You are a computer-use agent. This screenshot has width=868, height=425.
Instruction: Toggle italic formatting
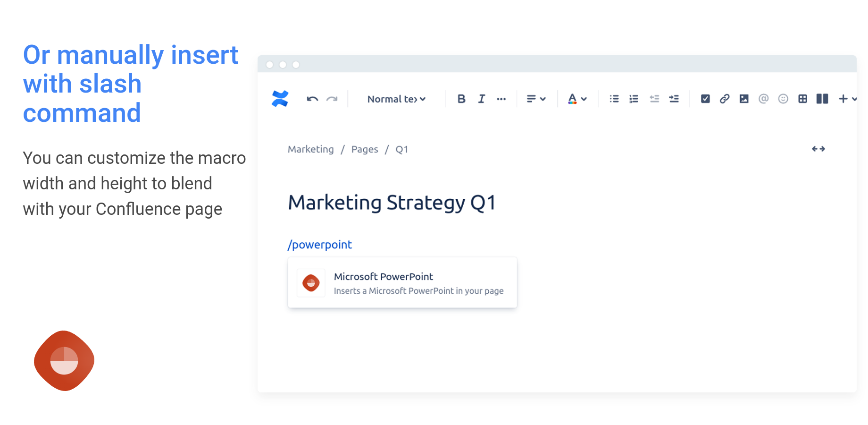481,99
